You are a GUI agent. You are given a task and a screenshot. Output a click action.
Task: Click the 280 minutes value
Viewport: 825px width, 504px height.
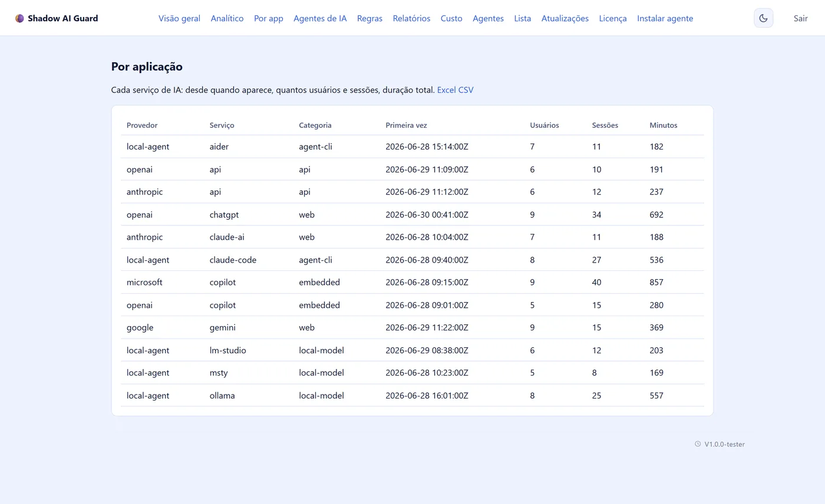tap(656, 305)
